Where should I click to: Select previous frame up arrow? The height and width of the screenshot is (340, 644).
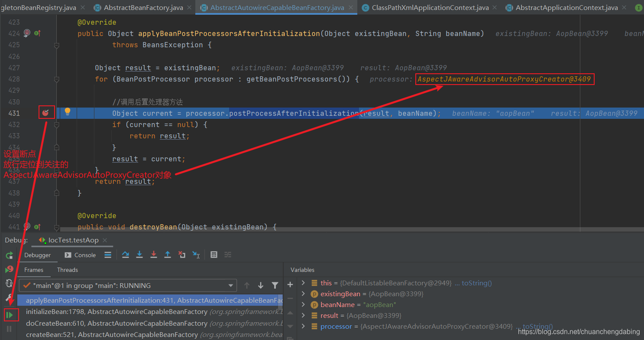pyautogui.click(x=247, y=285)
